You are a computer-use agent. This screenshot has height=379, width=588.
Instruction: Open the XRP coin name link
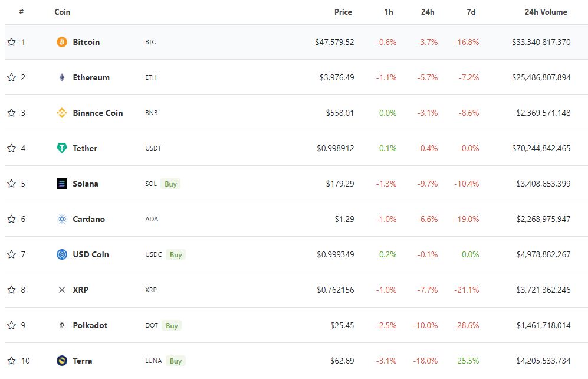click(81, 290)
